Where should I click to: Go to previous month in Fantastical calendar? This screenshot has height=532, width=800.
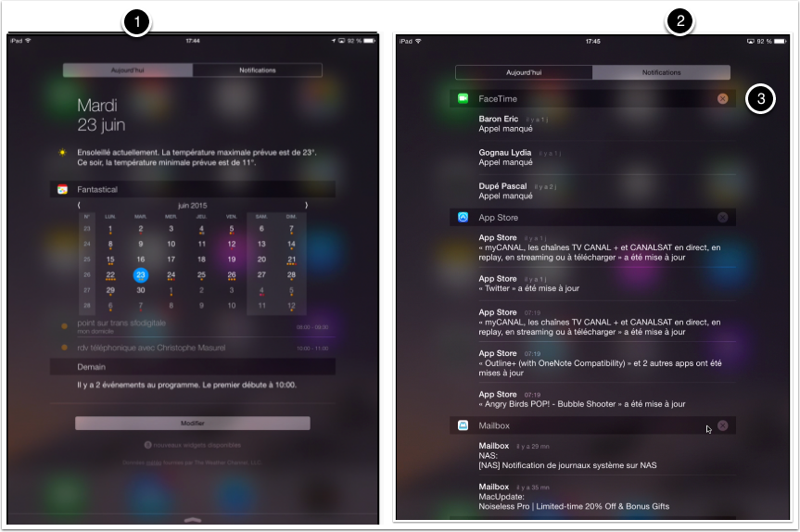79,204
